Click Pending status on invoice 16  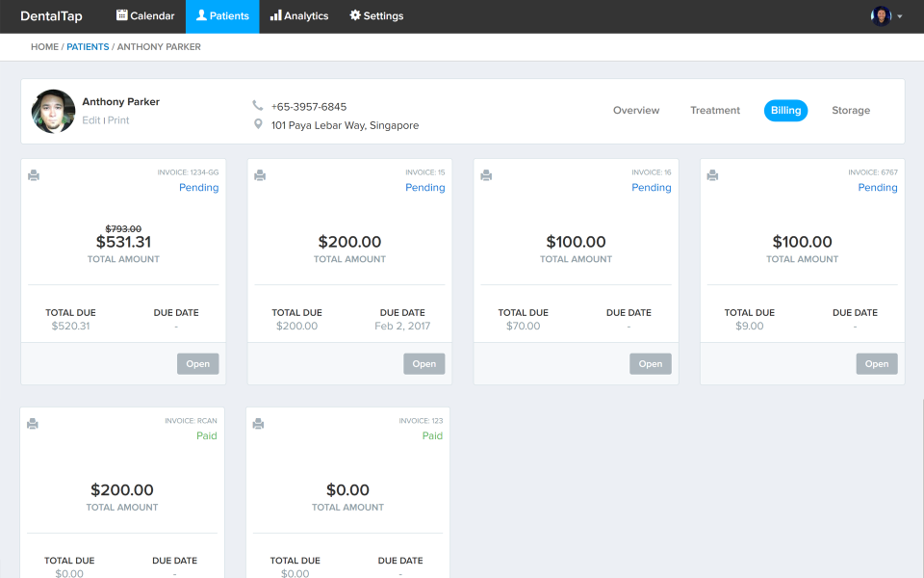coord(652,188)
